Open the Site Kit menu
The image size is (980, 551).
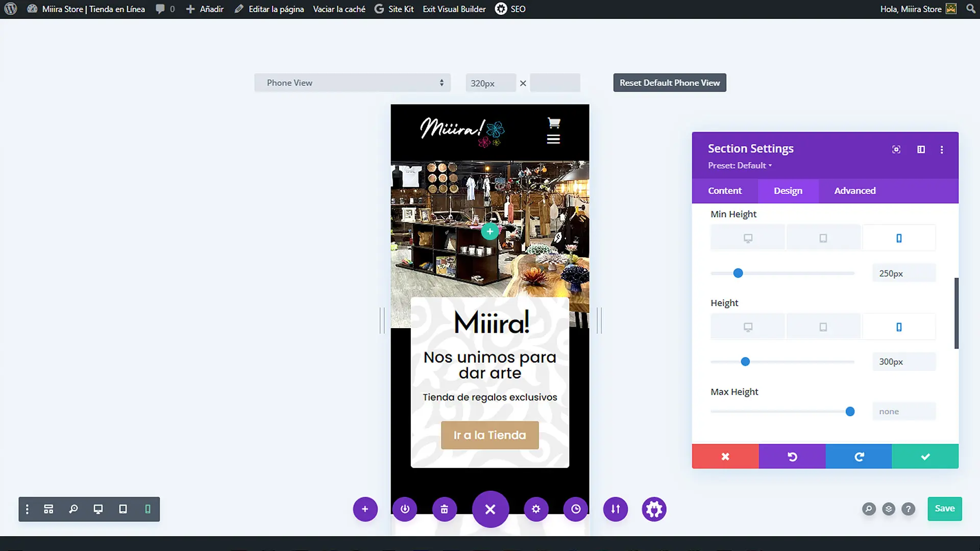click(x=394, y=9)
